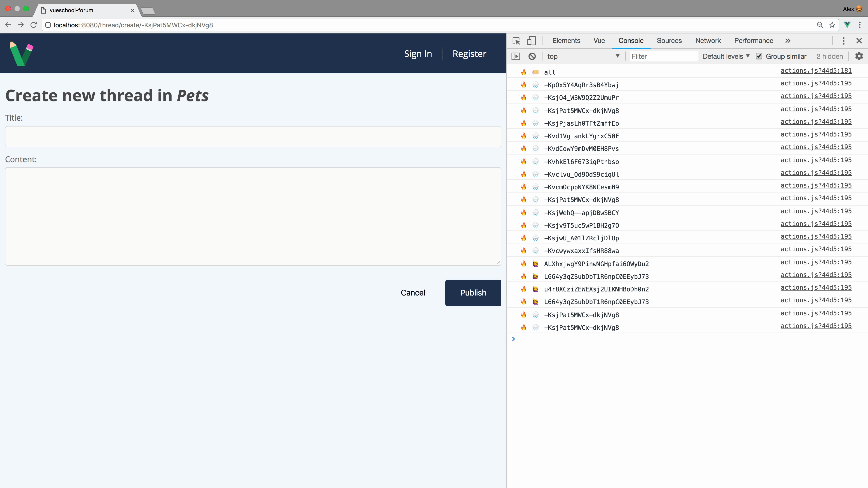Image resolution: width=868 pixels, height=488 pixels.
Task: Click the Cancel button
Action: pos(413,293)
